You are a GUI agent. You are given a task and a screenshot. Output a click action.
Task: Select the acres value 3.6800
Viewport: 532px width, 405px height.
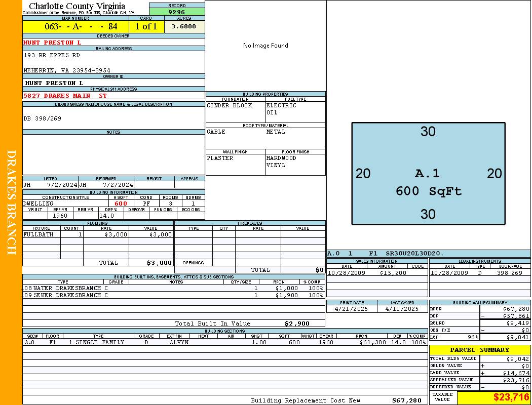pos(184,26)
